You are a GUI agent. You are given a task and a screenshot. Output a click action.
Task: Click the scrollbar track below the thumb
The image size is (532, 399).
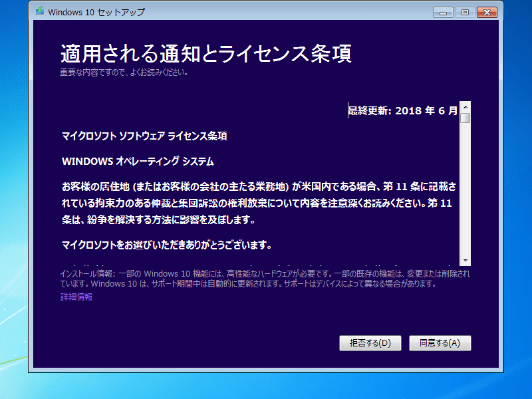(x=465, y=193)
